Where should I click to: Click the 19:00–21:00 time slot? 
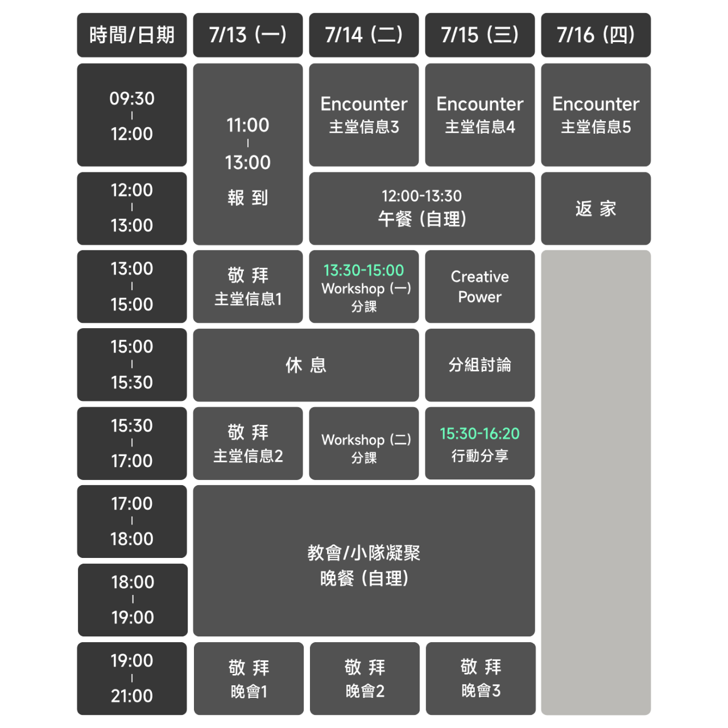pyautogui.click(x=132, y=679)
